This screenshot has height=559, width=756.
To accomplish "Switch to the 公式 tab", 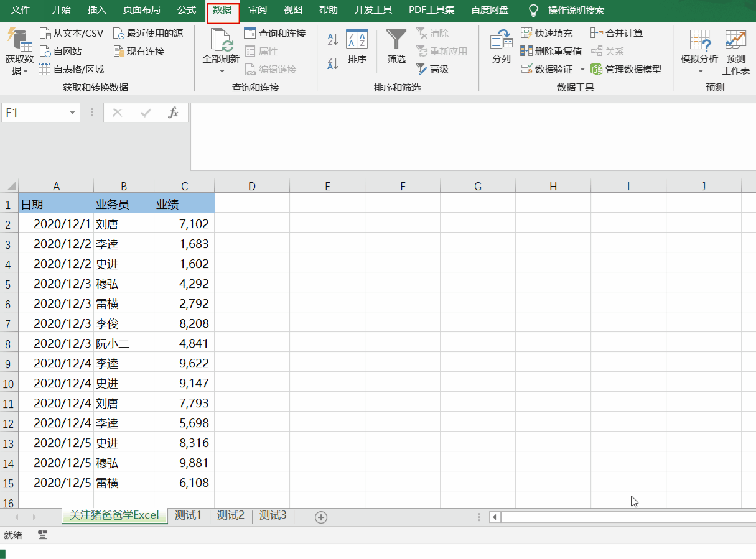I will point(187,10).
